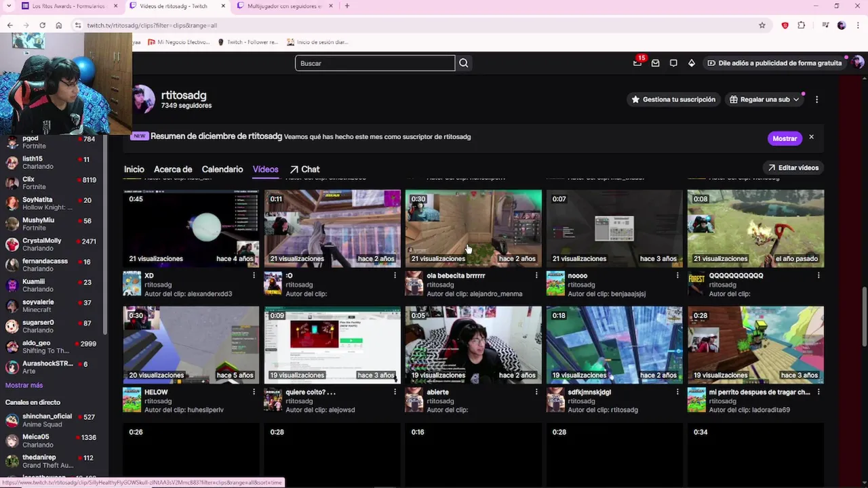Open shinchan_oficial channel in sidebar
This screenshot has height=488, width=868.
[x=51, y=420]
